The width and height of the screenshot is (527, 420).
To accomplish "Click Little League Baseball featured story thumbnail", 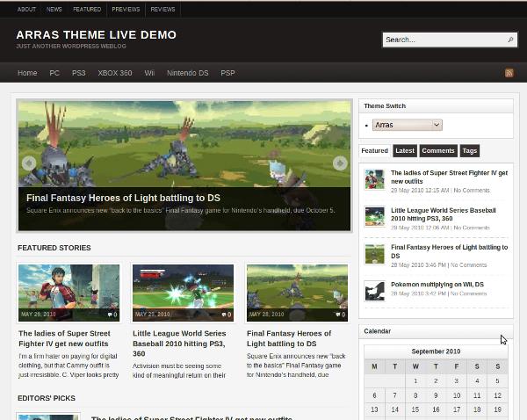I will 183,293.
